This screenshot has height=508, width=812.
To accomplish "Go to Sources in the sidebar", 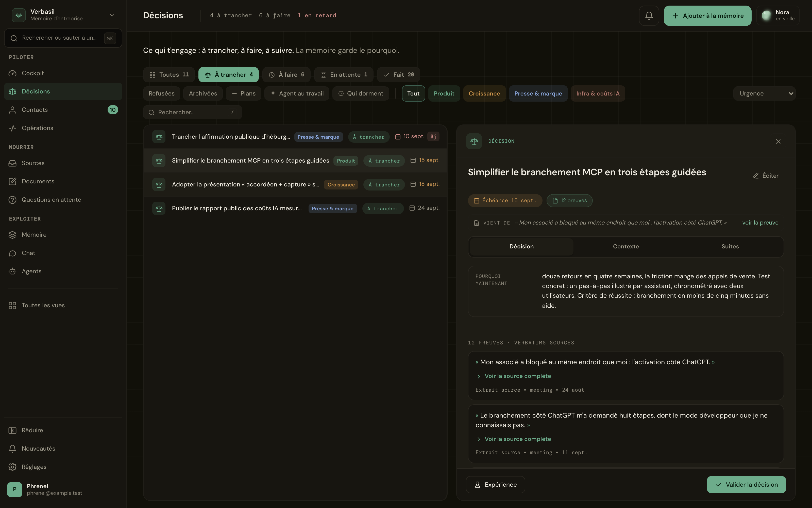I will point(63,163).
